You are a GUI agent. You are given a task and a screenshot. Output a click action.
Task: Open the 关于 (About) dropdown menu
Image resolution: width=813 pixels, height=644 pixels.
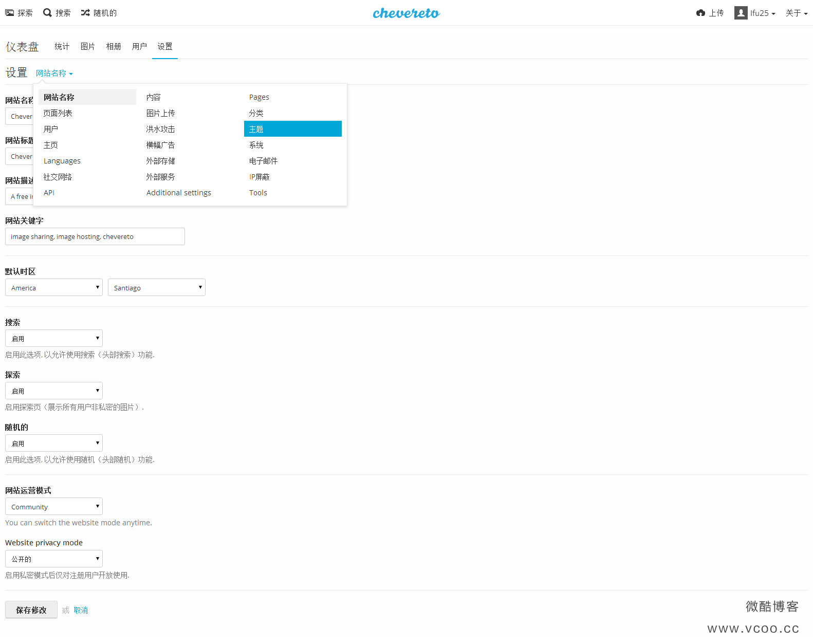click(x=796, y=13)
